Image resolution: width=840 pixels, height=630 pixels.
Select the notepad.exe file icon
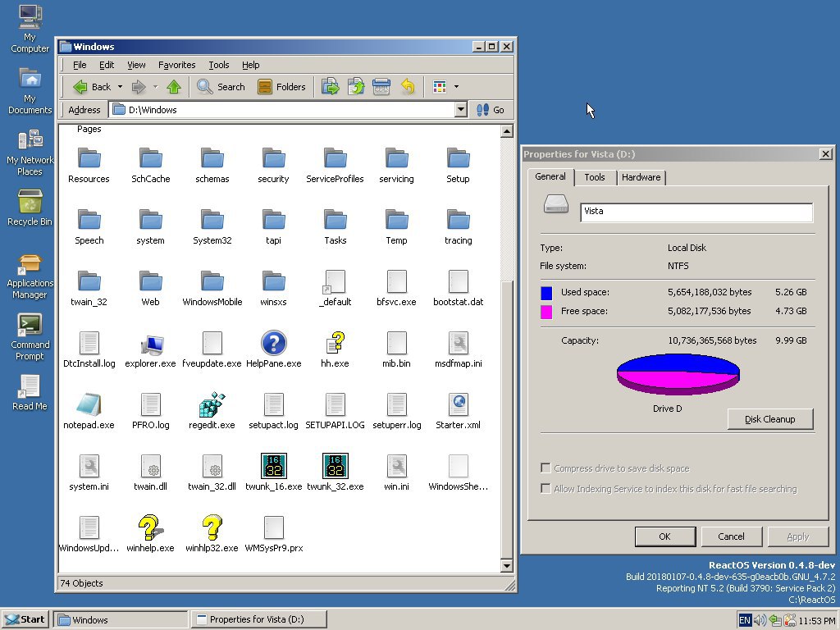pyautogui.click(x=89, y=405)
